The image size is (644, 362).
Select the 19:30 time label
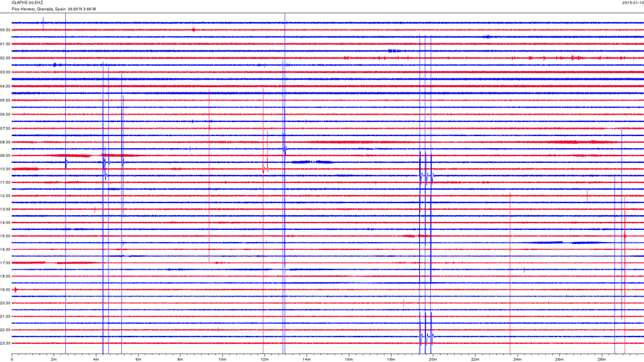5,290
